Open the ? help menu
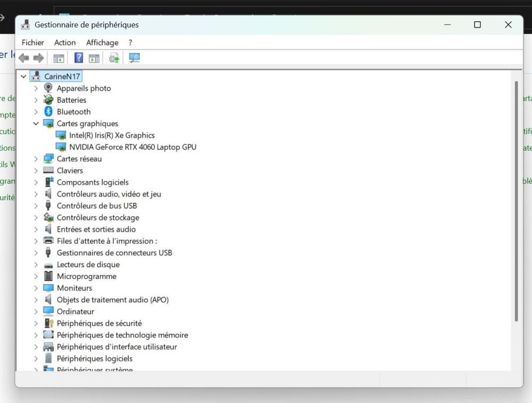Screen dimensions: 532x403 coord(130,43)
